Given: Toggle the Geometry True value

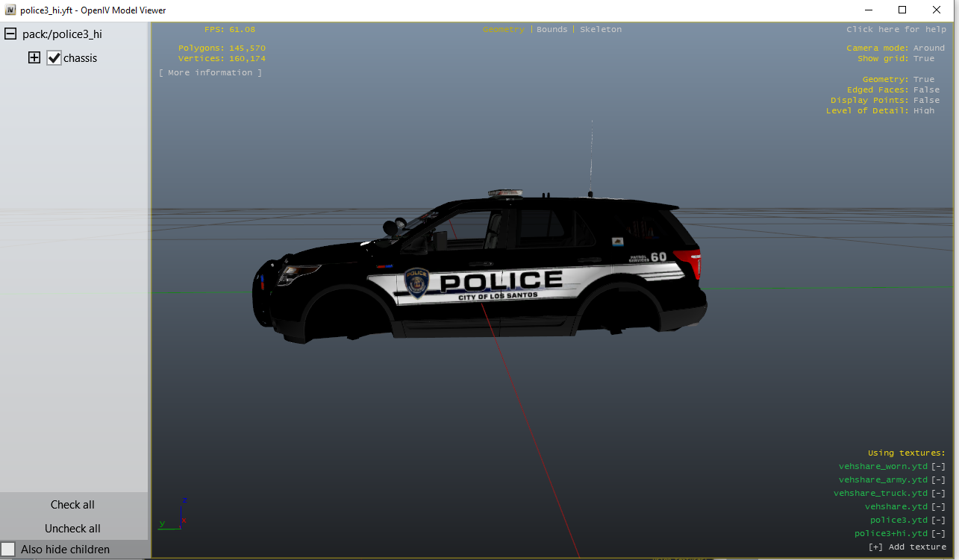Looking at the screenshot, I should 924,79.
